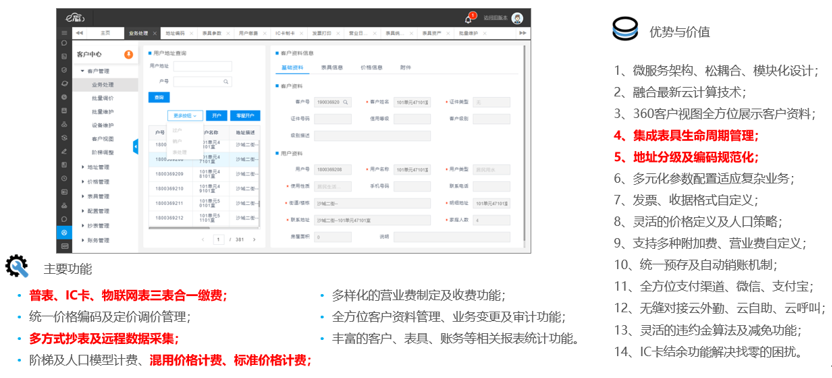Select table row 1800369210
This screenshot has width=832, height=378.
tap(204, 188)
